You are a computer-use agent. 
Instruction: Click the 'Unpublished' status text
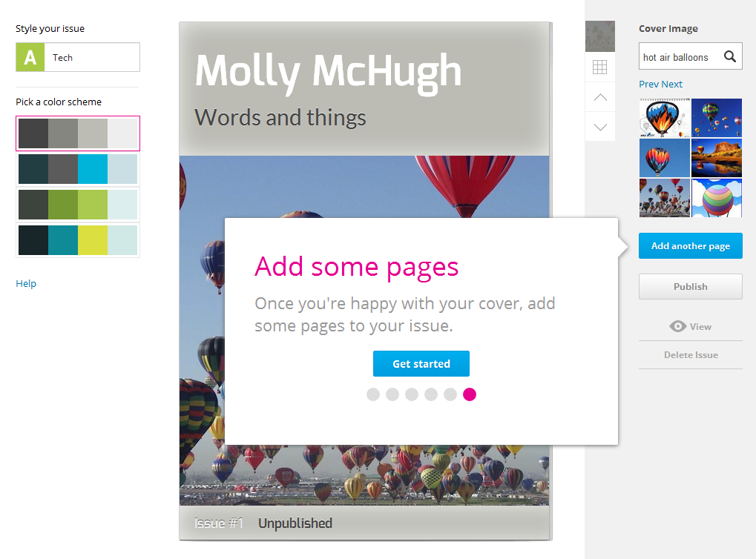click(x=295, y=523)
